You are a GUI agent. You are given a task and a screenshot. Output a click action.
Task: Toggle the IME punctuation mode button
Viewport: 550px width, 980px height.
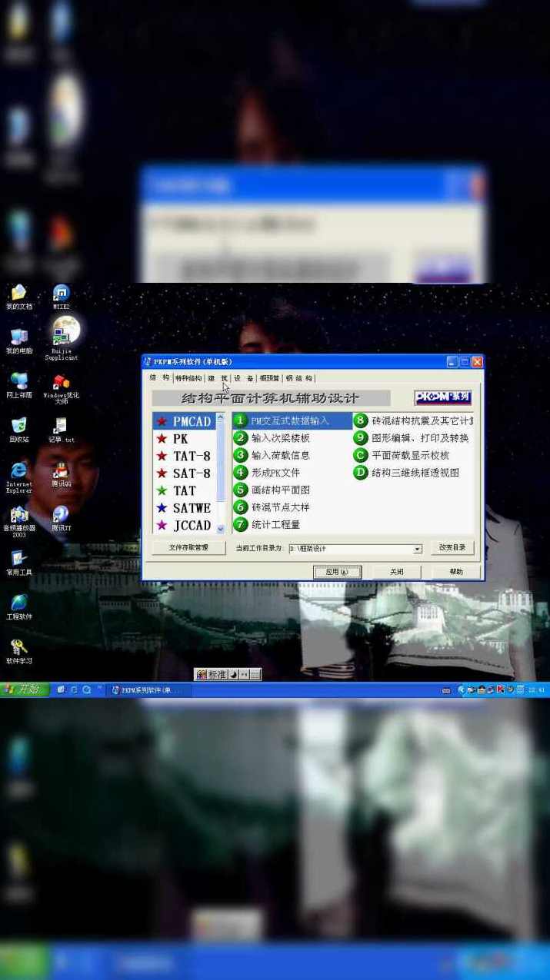[244, 674]
